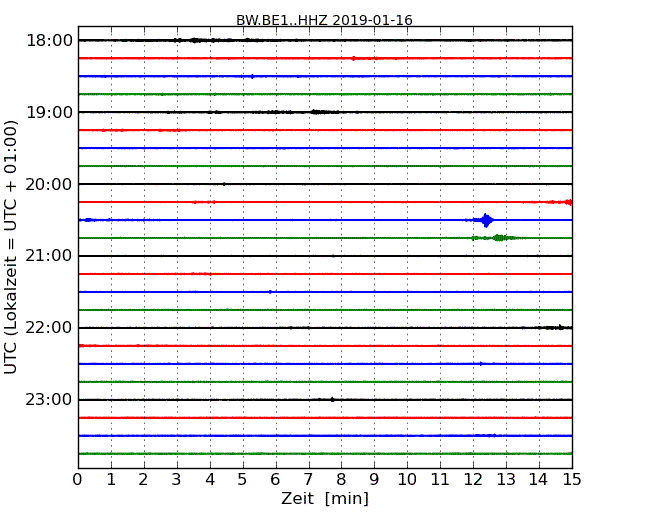Image resolution: width=650 pixels, height=520 pixels.
Task: Click the x-axis tick label 10
Action: [x=407, y=480]
